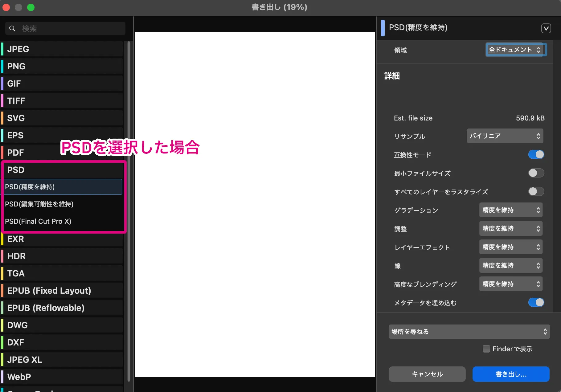Click the 書き出し export button
The height and width of the screenshot is (392, 561).
pyautogui.click(x=510, y=374)
